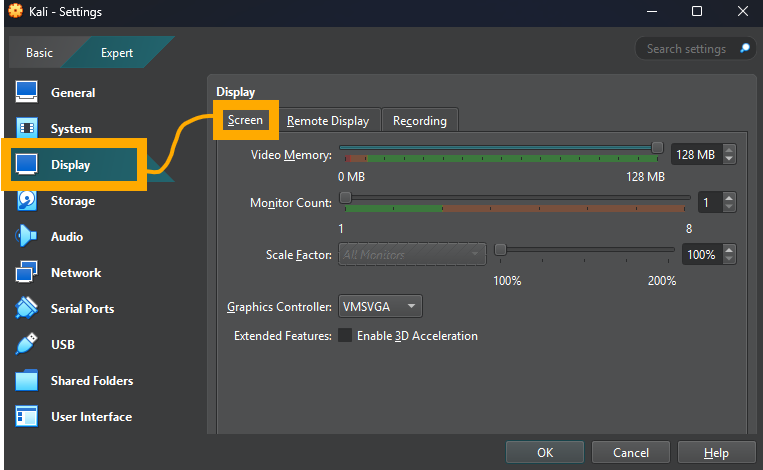Open the Graphics Controller VMSVGA dropdown

coord(380,307)
